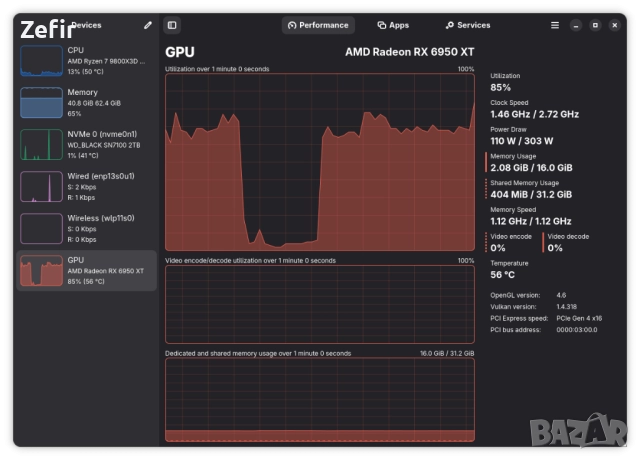
Task: Switch to the Apps tab
Action: [393, 25]
